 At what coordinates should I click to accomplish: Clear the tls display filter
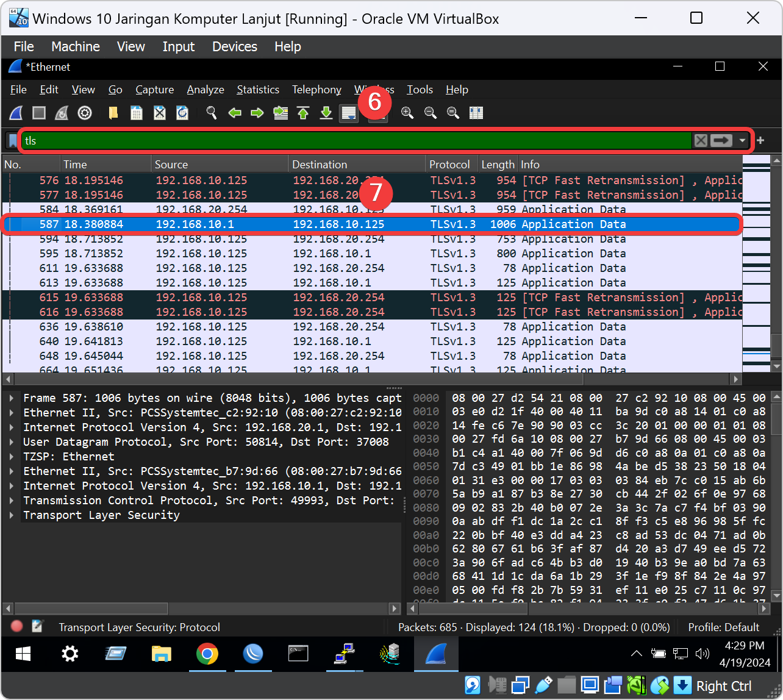pos(701,141)
